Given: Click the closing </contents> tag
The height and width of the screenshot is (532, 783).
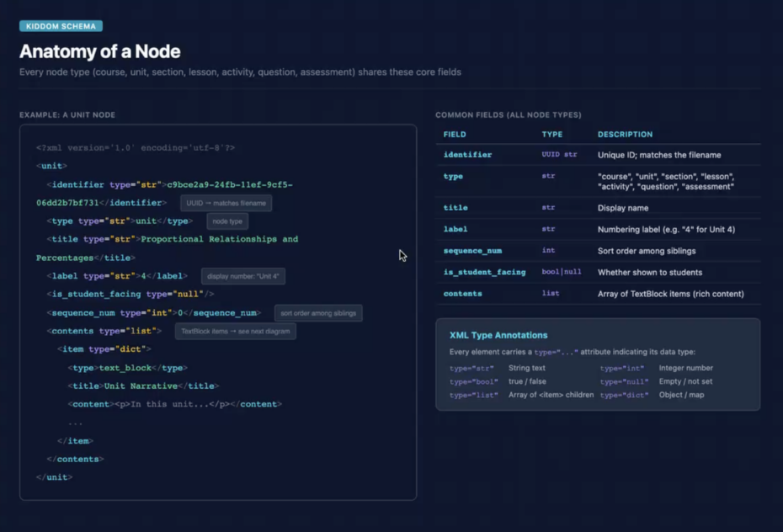Looking at the screenshot, I should point(75,459).
